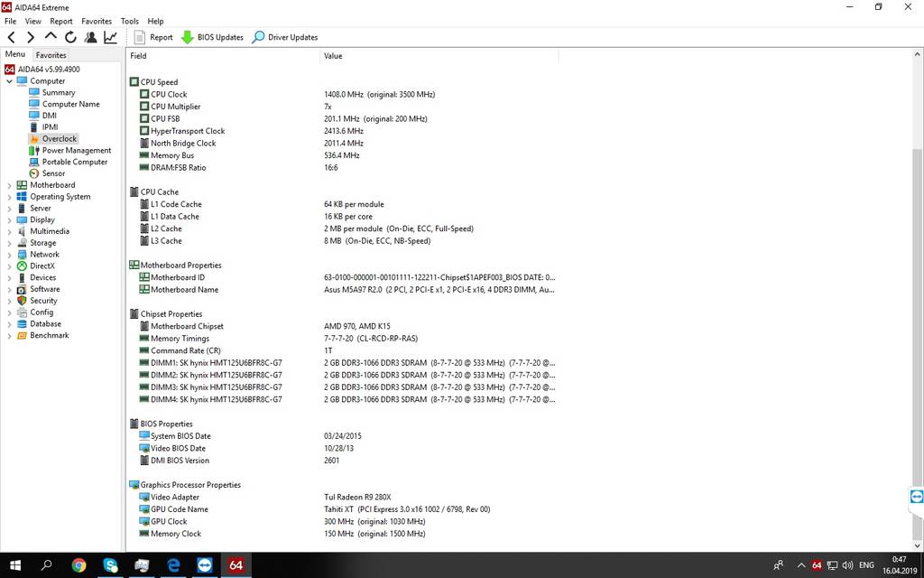Expand the Display tree node

pyautogui.click(x=9, y=220)
